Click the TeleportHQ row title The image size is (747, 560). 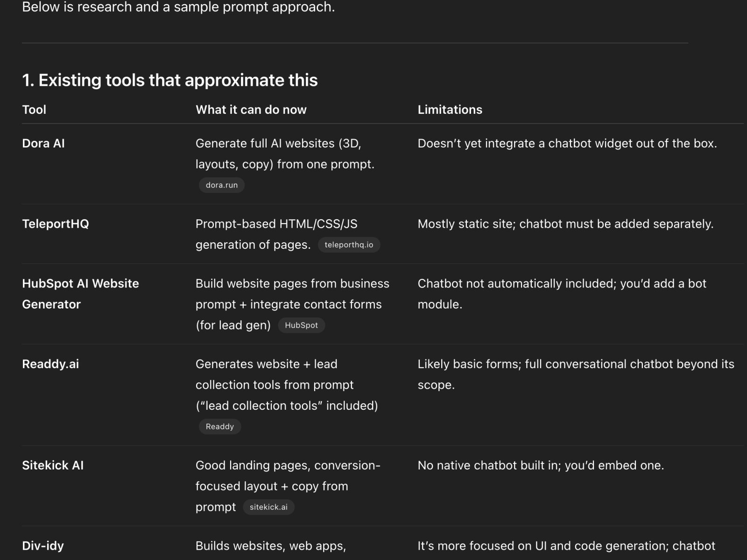(x=55, y=224)
